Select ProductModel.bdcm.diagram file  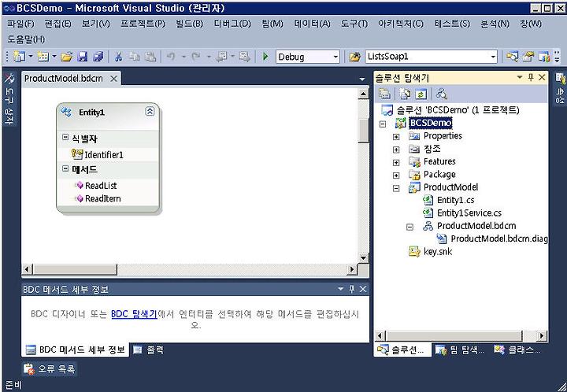click(x=492, y=239)
